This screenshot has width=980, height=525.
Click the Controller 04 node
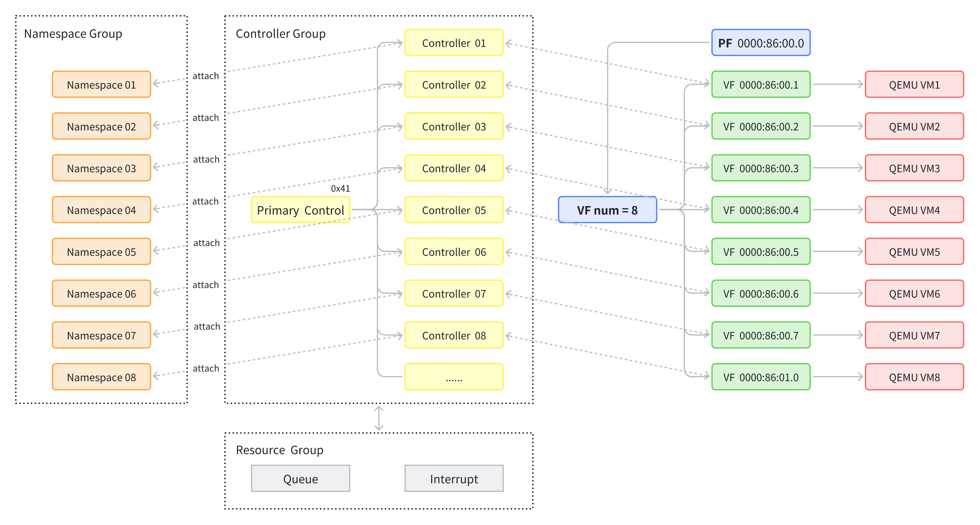click(x=454, y=168)
